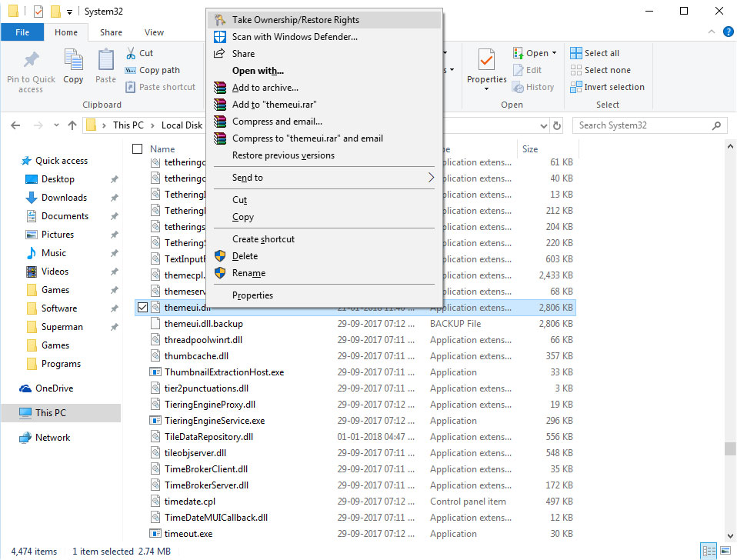Image resolution: width=737 pixels, height=560 pixels.
Task: Select Network in the navigation pane
Action: pos(52,438)
